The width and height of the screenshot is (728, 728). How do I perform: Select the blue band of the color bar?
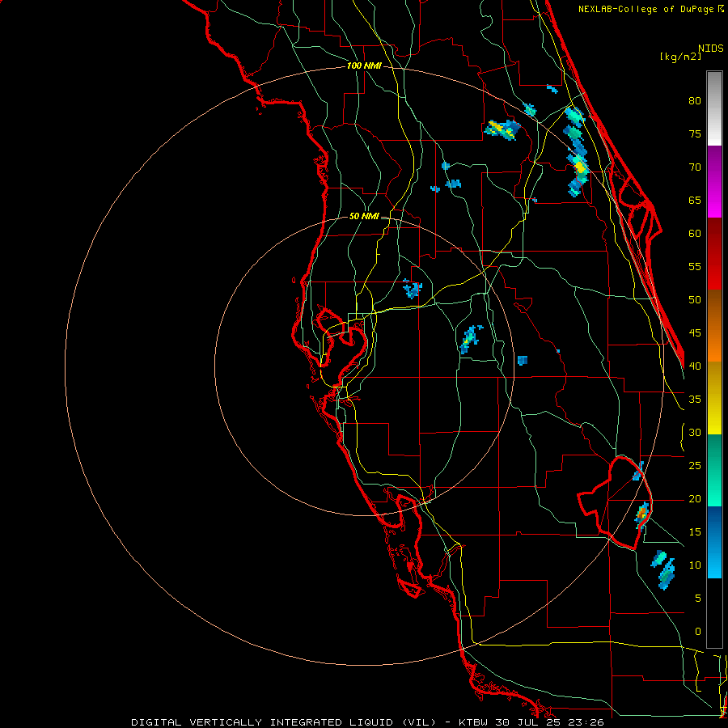coord(714,542)
